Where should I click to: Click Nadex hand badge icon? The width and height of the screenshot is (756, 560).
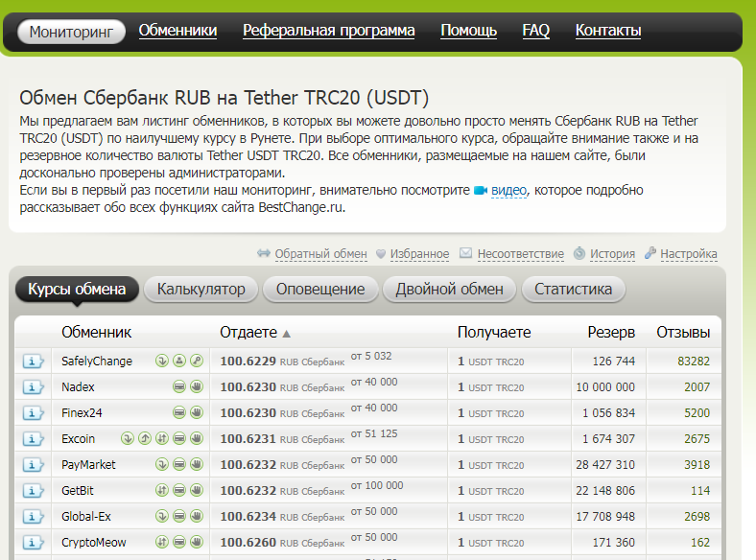click(197, 386)
